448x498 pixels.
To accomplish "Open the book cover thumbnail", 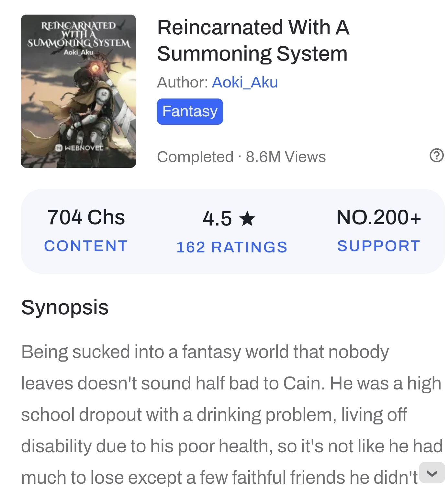I will click(x=78, y=91).
